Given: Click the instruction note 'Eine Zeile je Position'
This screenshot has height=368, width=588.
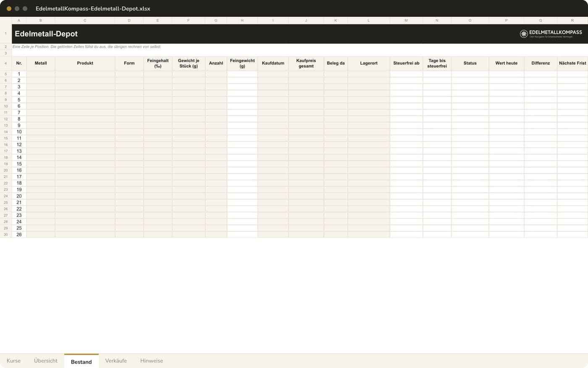Looking at the screenshot, I should (x=87, y=47).
